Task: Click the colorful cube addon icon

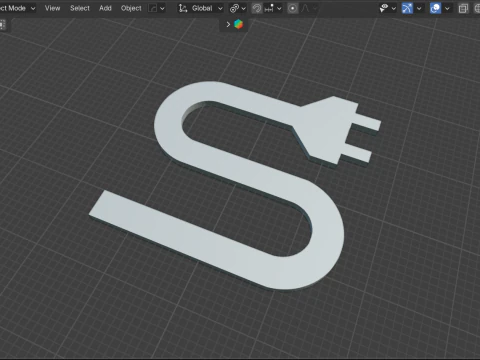Action: coord(238,24)
